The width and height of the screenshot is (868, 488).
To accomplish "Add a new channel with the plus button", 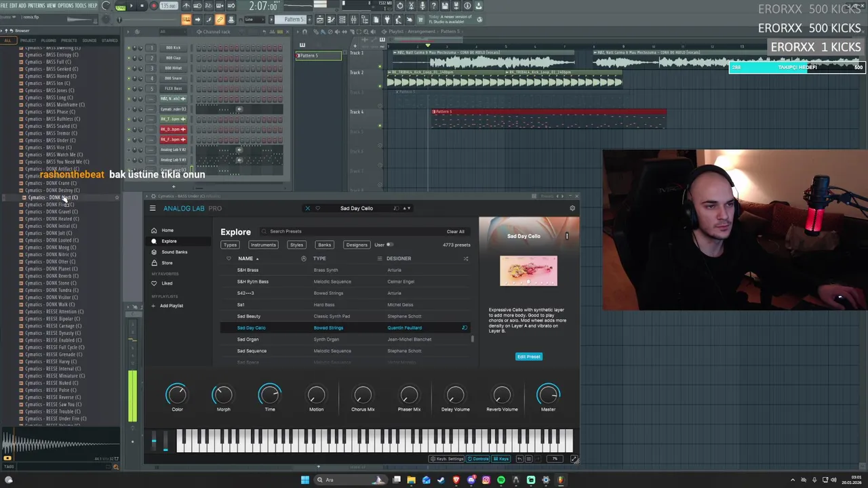I will pyautogui.click(x=174, y=186).
